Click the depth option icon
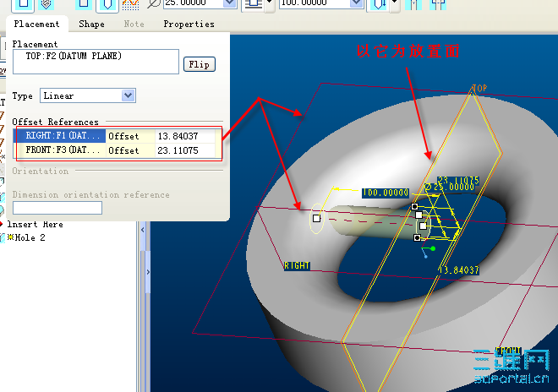Viewport: 558px width, 392px height. [254, 4]
